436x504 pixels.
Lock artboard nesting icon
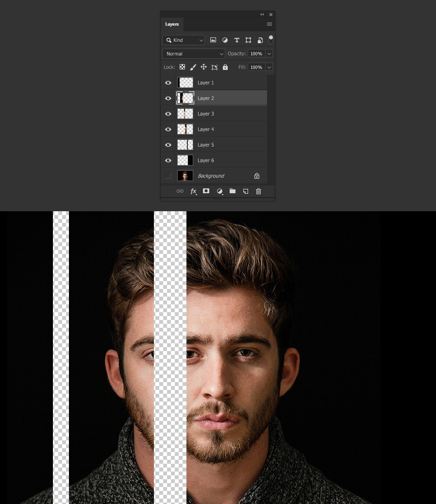pos(215,67)
